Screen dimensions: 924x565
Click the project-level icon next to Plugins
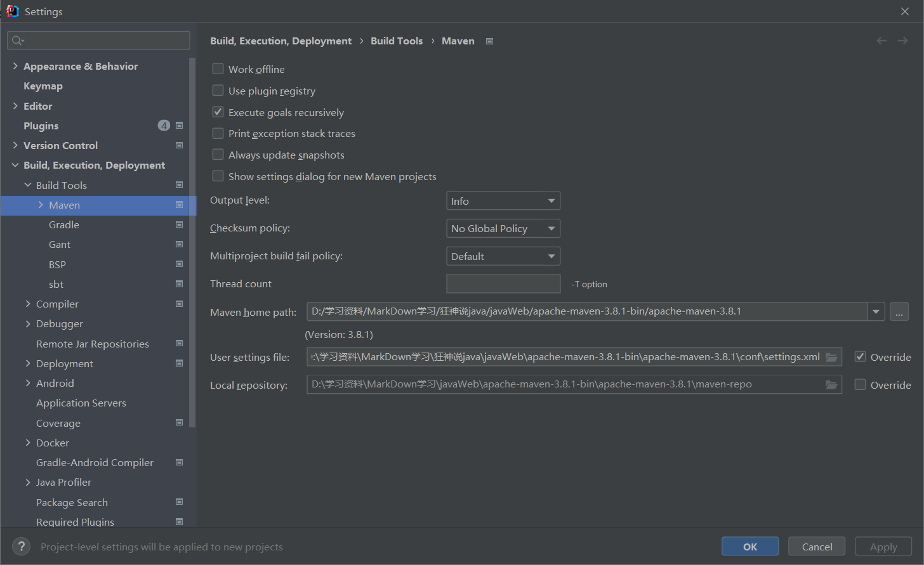pos(179,126)
